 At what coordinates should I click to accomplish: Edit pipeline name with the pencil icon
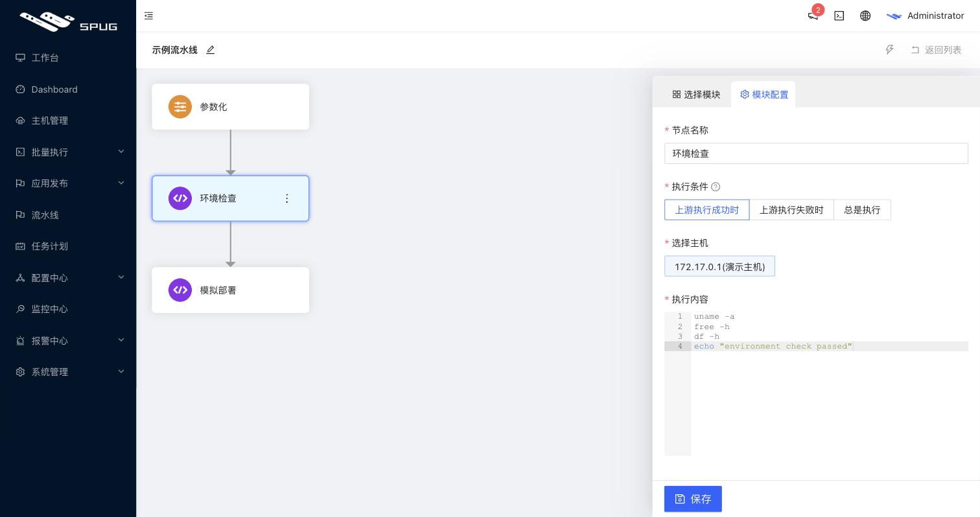pos(210,50)
